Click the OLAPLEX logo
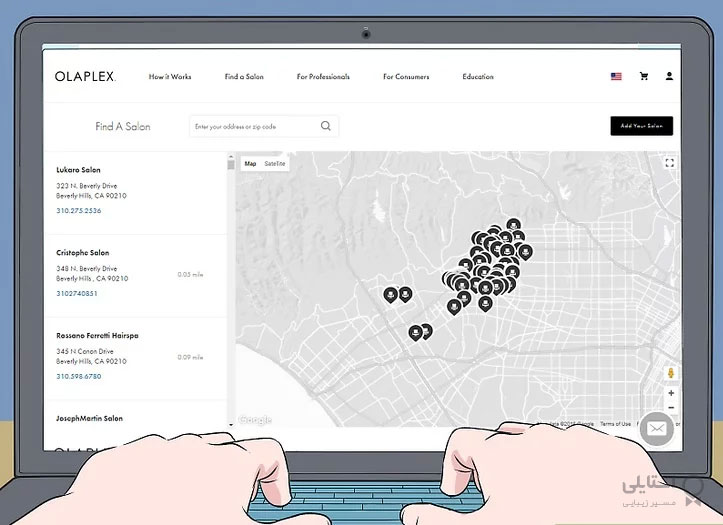Viewport: 723px width, 525px height. pyautogui.click(x=85, y=76)
